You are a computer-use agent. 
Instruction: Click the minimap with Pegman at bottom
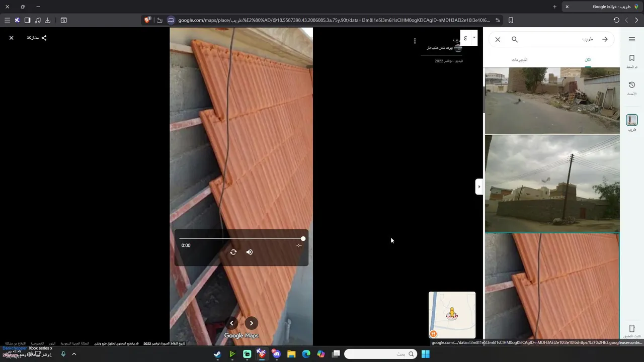tap(452, 315)
